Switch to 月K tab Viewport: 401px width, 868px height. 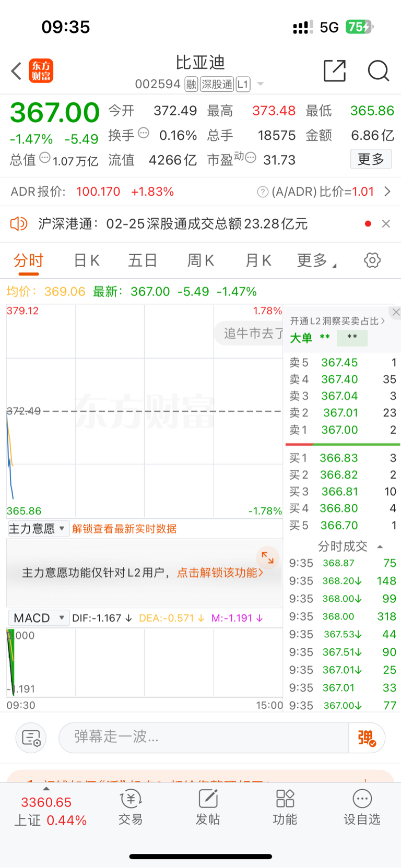pyautogui.click(x=258, y=260)
